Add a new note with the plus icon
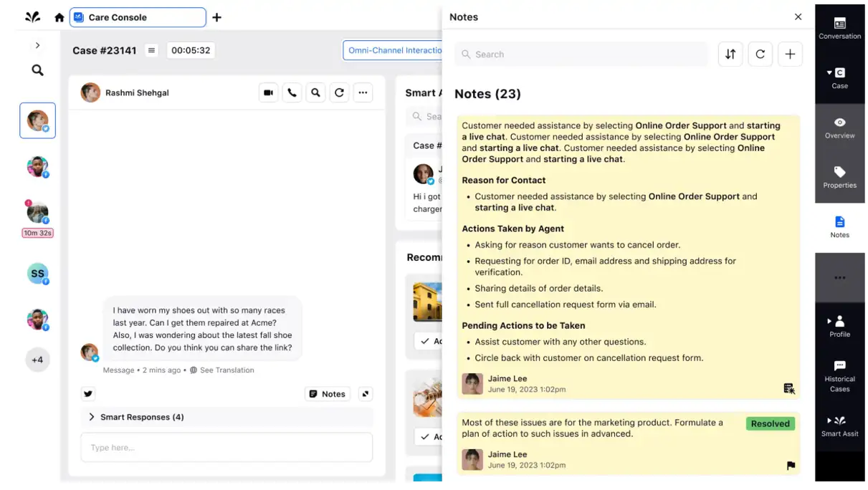This screenshot has width=868, height=490. pos(790,54)
